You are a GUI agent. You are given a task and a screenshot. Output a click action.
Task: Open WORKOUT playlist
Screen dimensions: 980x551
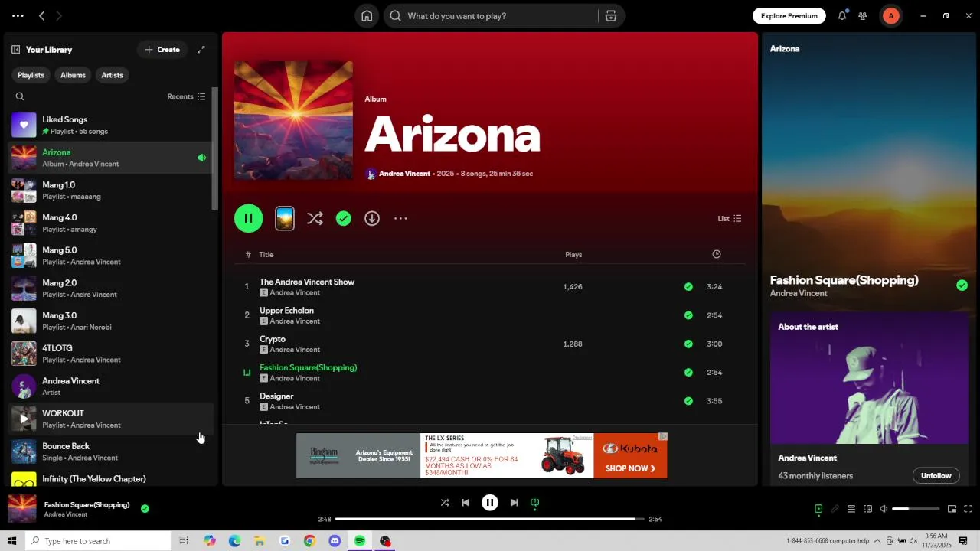coord(109,419)
